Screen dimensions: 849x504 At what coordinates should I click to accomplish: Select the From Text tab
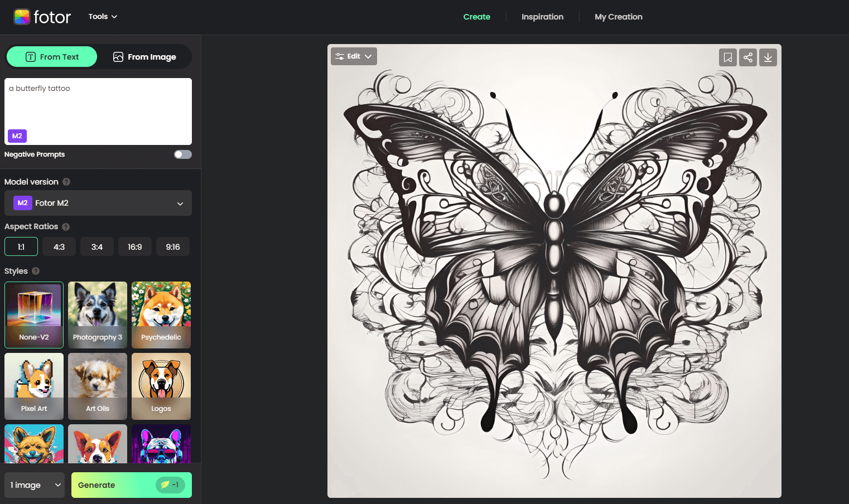pyautogui.click(x=52, y=57)
